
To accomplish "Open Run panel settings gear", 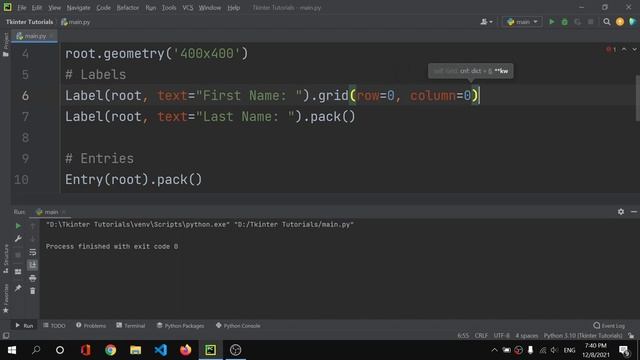I will coord(621,212).
